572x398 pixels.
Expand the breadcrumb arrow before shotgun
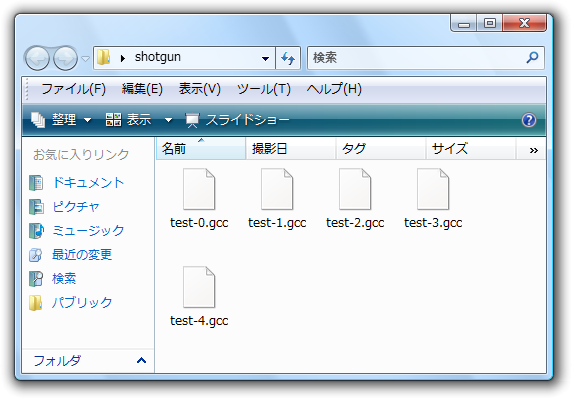(x=123, y=58)
